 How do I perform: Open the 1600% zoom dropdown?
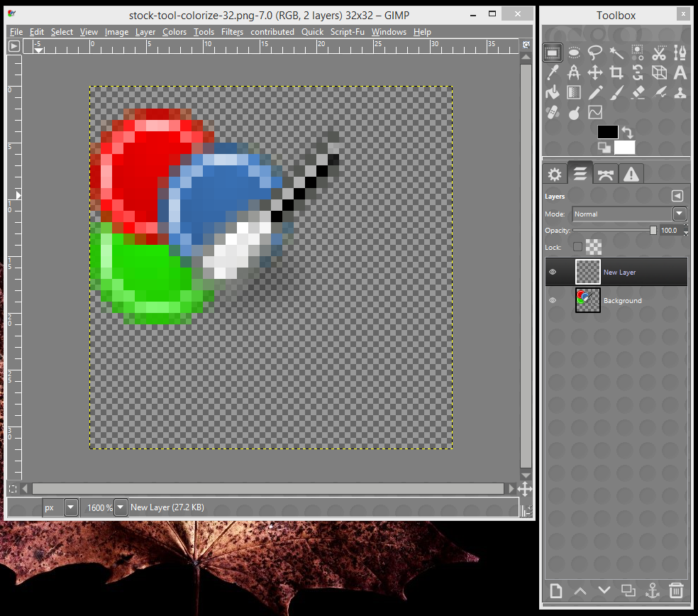pyautogui.click(x=120, y=507)
